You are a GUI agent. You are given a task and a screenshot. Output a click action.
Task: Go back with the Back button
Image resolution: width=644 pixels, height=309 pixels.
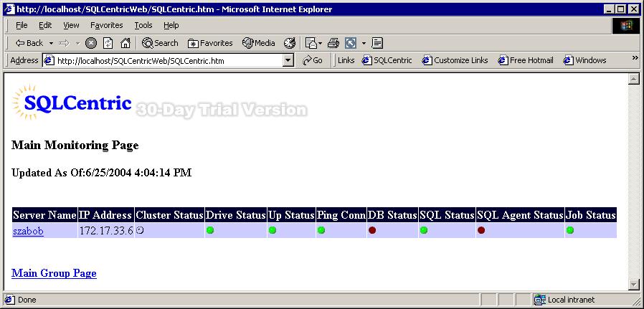tap(29, 43)
